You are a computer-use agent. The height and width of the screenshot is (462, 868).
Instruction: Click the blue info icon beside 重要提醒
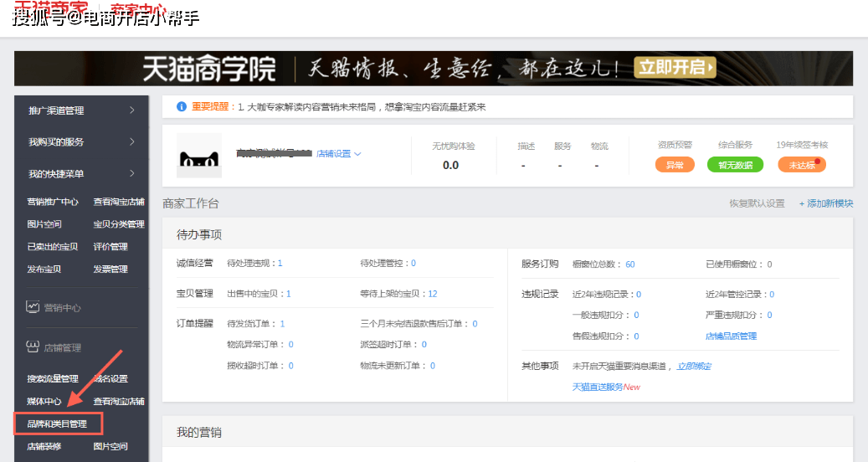click(x=181, y=107)
